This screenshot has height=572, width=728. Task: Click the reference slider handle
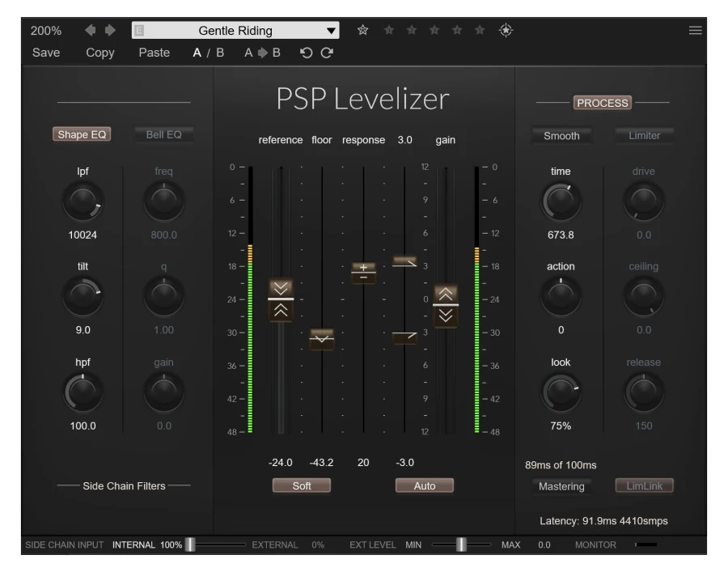[281, 299]
